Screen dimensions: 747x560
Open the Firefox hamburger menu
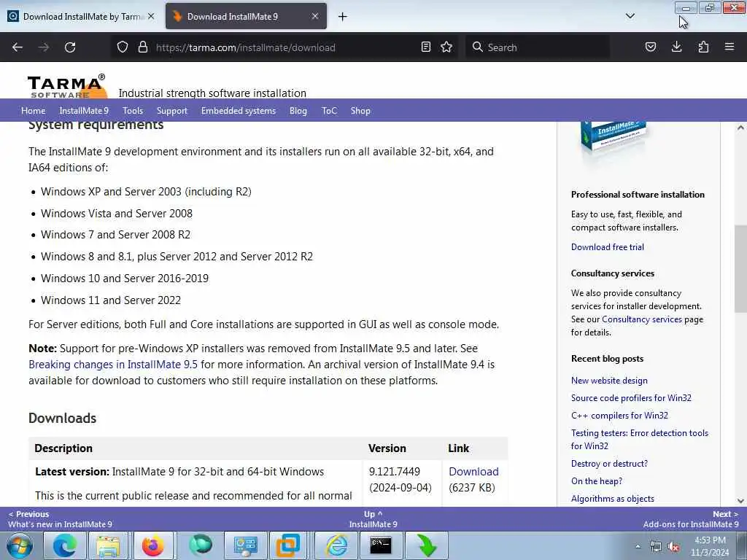729,47
